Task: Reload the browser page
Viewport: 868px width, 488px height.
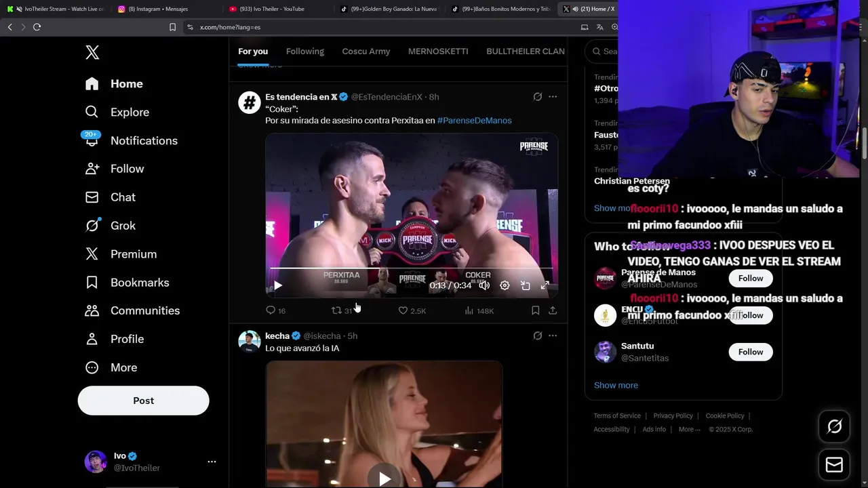Action: (x=37, y=27)
